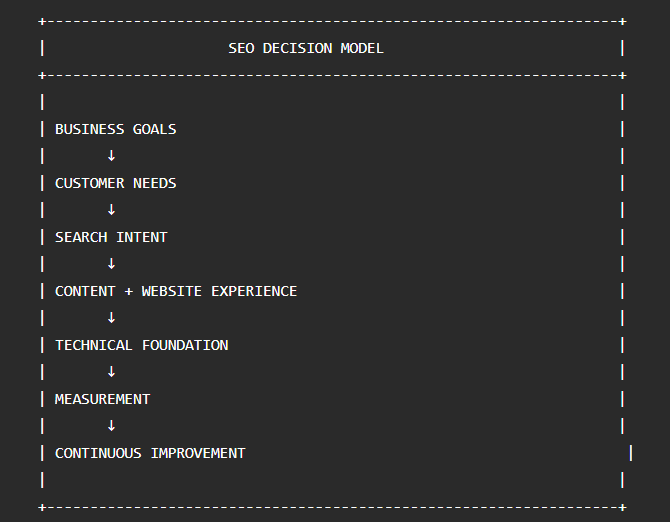This screenshot has height=522, width=670.
Task: Click the word FOUNDATION in the diagram
Action: click(x=185, y=345)
